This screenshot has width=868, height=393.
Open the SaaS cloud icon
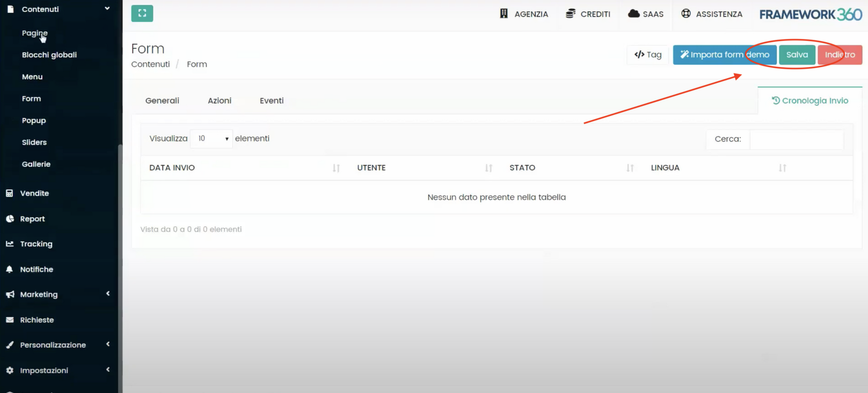click(x=634, y=14)
